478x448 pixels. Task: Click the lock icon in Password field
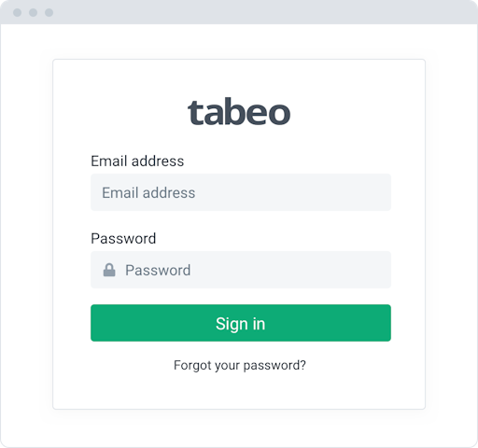point(109,270)
